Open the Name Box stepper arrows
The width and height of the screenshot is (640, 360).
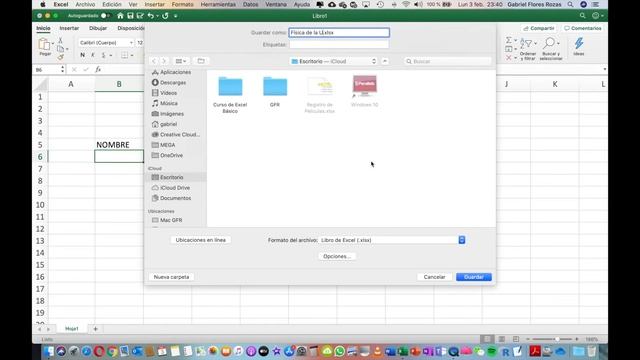62,69
